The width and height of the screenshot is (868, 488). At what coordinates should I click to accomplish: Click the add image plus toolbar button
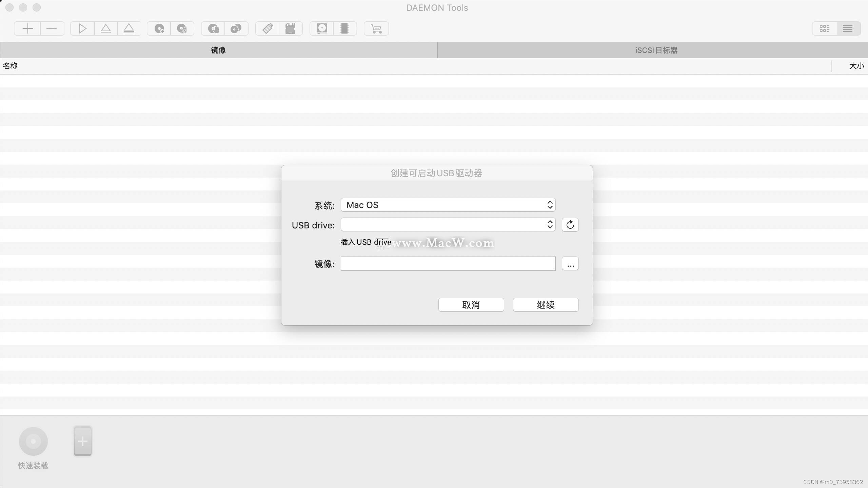[27, 28]
